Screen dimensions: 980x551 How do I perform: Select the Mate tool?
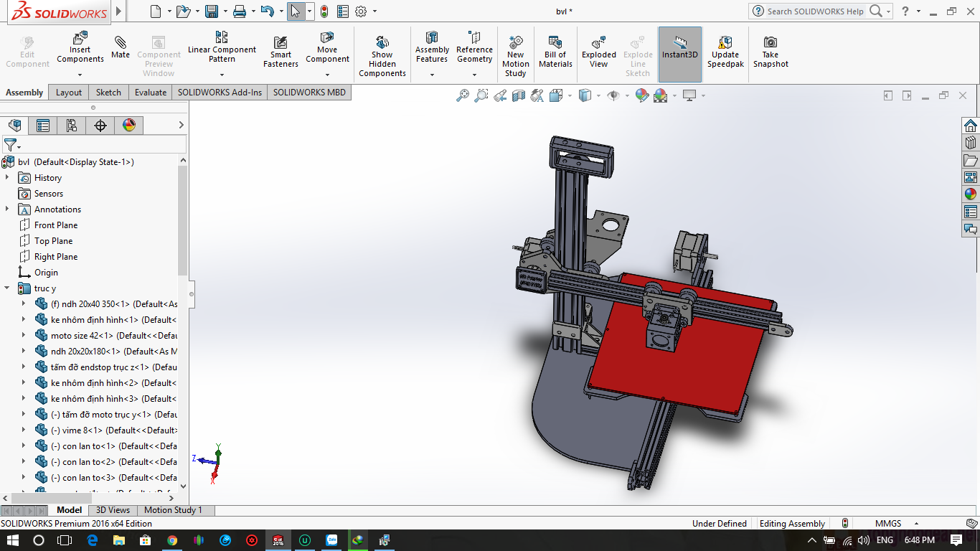(x=121, y=47)
